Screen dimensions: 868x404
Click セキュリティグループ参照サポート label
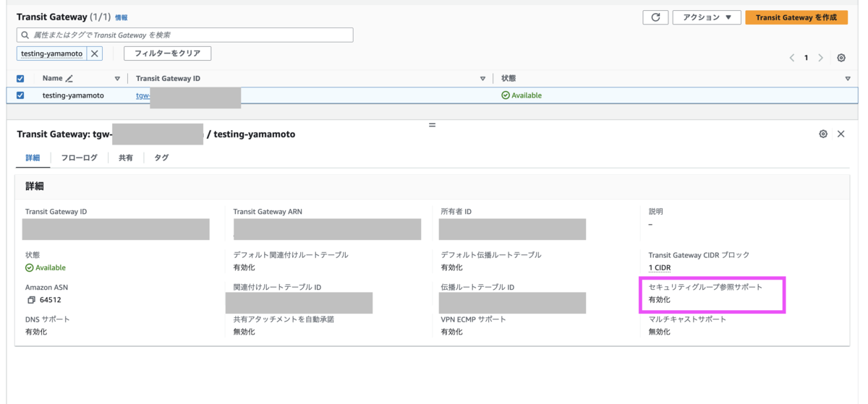pos(705,287)
